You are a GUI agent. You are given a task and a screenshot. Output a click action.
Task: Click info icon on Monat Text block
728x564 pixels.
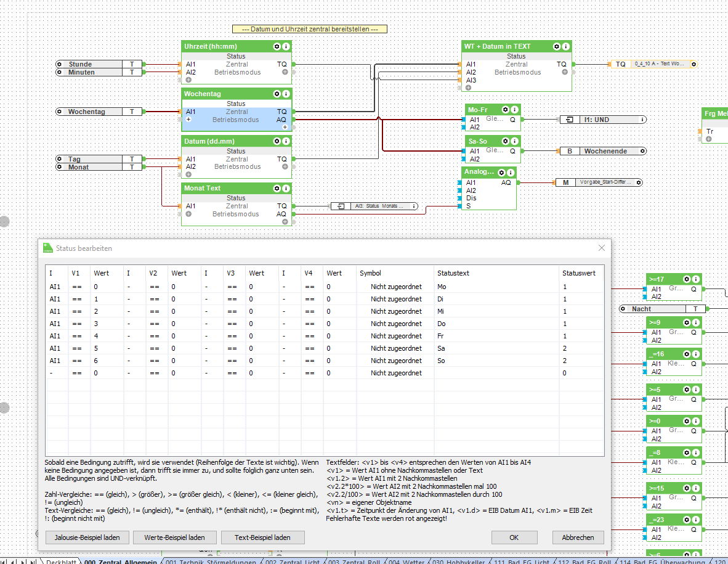click(x=286, y=189)
